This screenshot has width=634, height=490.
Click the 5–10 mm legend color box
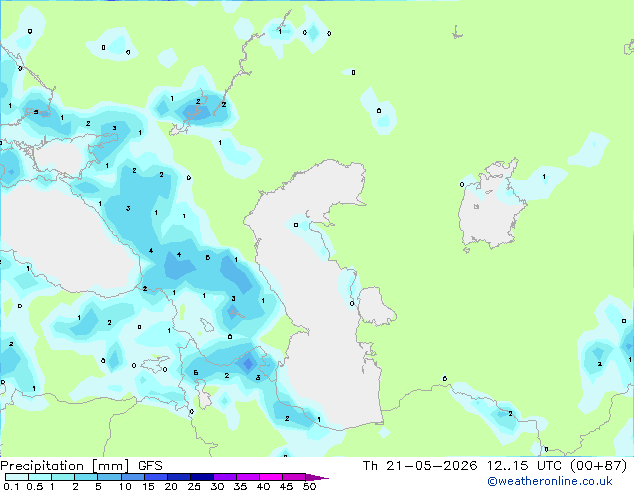pos(109,477)
